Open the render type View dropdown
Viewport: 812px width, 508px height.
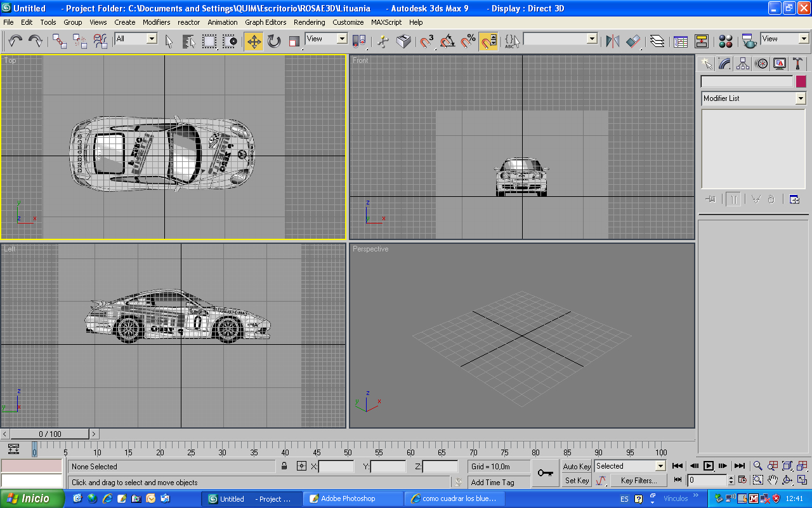[x=785, y=39]
